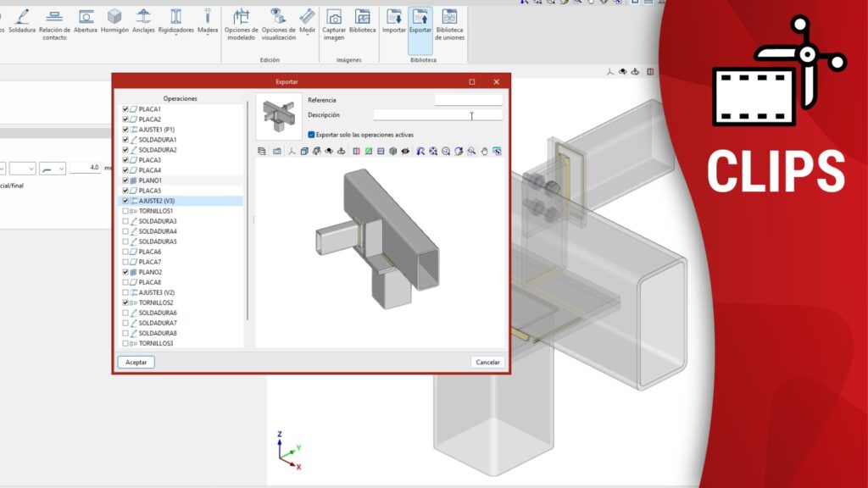The image size is (868, 488).
Task: Open the Madera dropdown menu
Action: pos(208,36)
